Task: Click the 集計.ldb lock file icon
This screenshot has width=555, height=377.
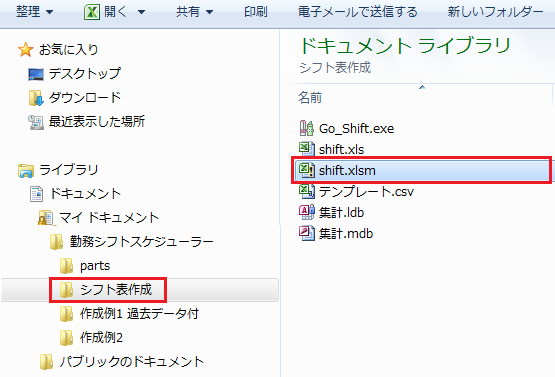Action: (x=307, y=212)
